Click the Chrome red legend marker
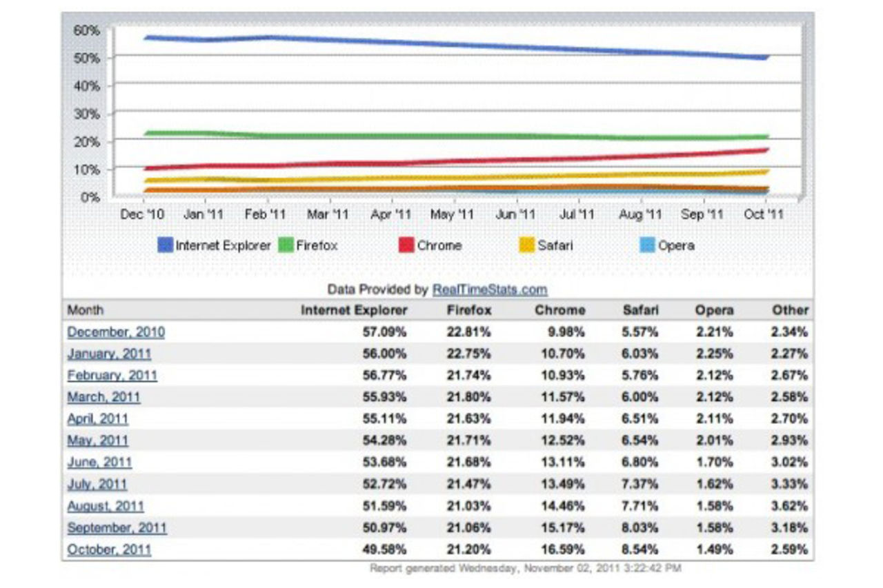The height and width of the screenshot is (588, 883). (407, 245)
